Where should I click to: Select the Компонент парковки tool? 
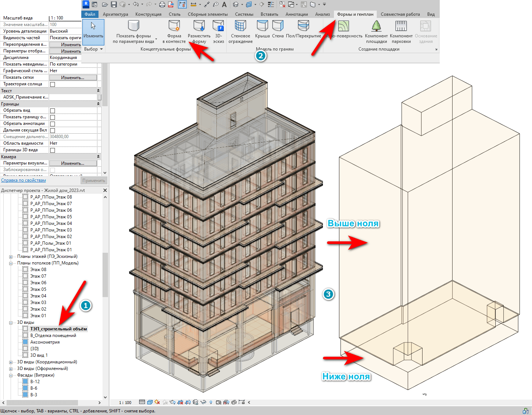(401, 27)
